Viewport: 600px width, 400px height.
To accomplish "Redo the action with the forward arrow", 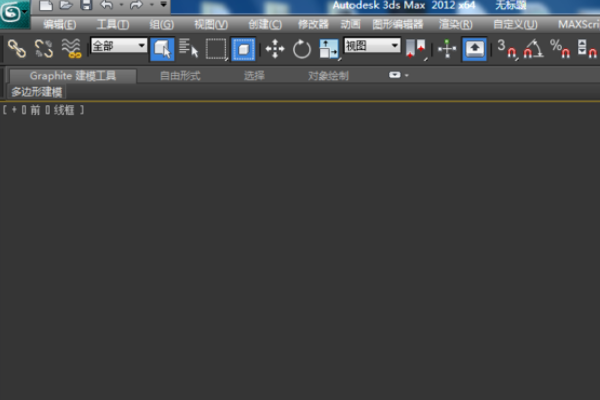I will coord(136,5).
